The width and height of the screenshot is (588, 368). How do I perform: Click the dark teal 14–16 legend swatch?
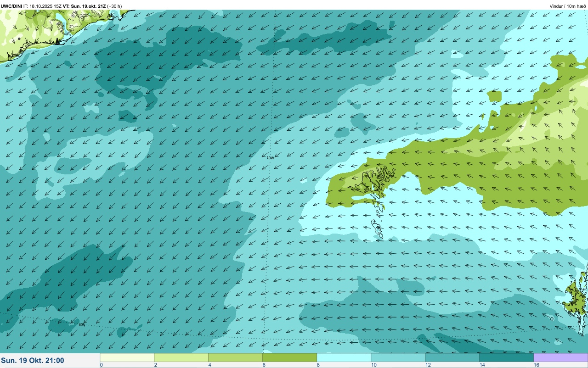click(x=507, y=357)
